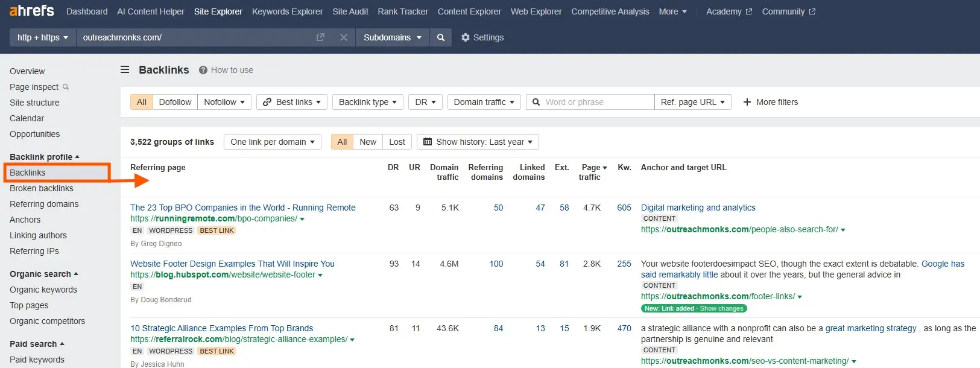980x368 pixels.
Task: Open Web Explorer
Action: pyautogui.click(x=536, y=11)
